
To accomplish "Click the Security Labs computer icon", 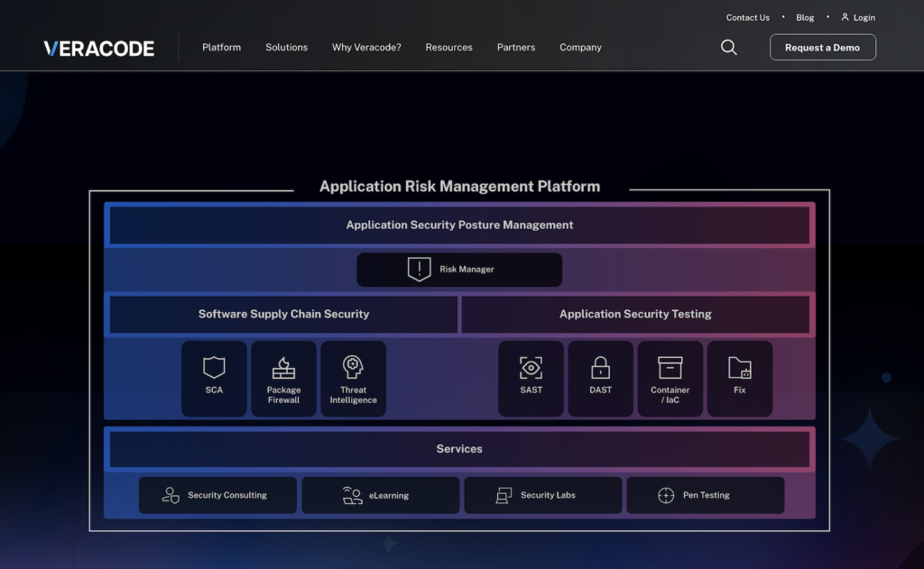I will [504, 495].
